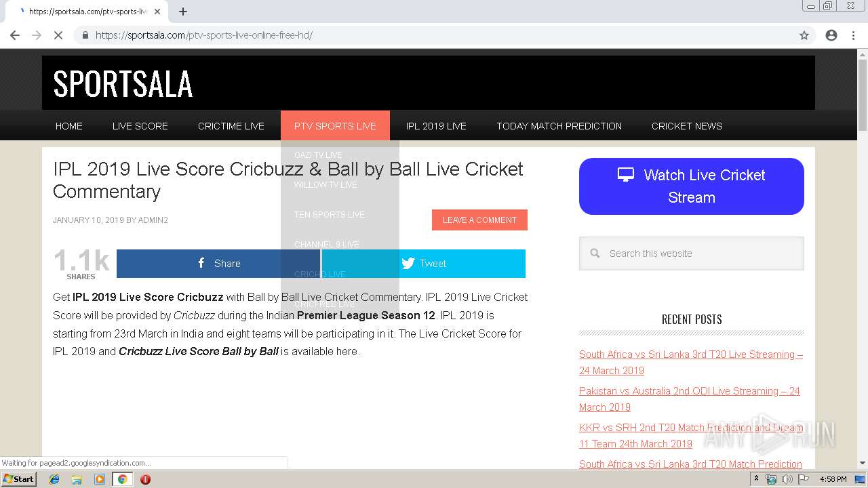
Task: Choose CHANNEL 9 LIVE from dropdown
Action: pyautogui.click(x=327, y=245)
